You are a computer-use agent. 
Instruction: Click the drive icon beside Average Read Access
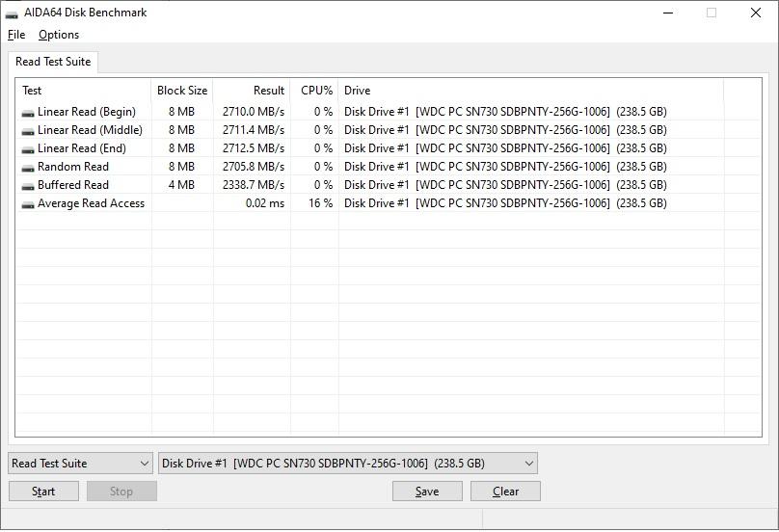tap(28, 203)
